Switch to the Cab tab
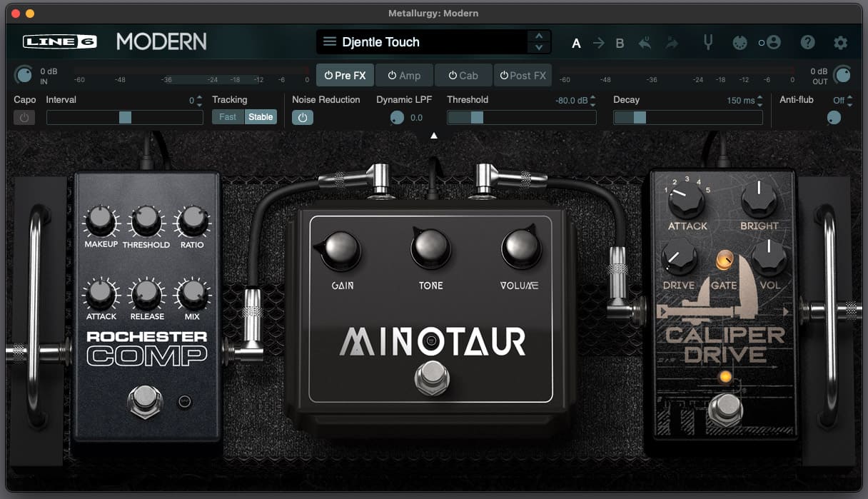This screenshot has width=868, height=499. (x=463, y=75)
